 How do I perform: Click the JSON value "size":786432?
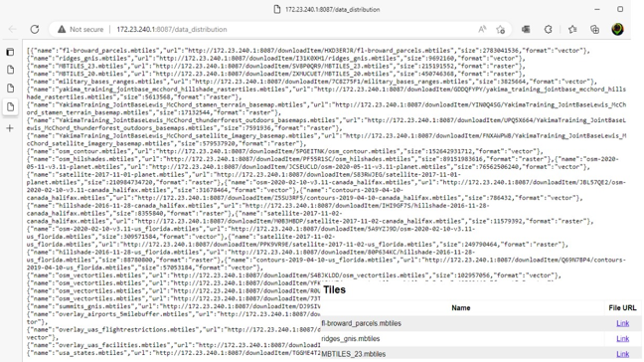point(489,198)
